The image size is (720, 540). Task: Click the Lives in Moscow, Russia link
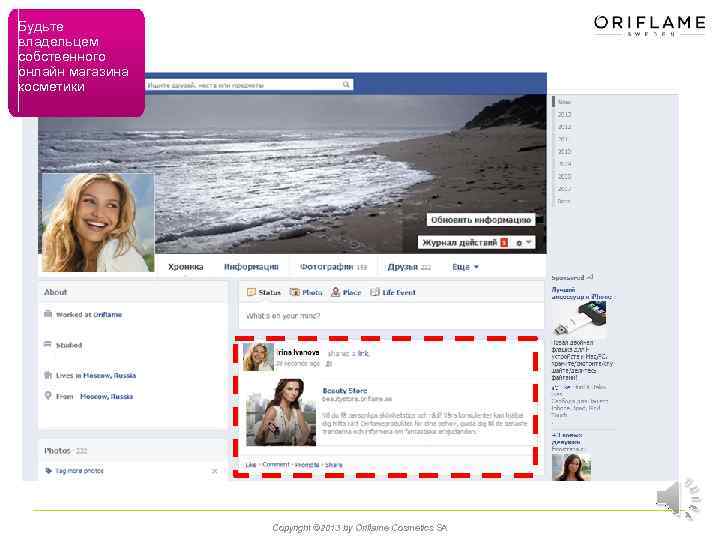coord(109,376)
